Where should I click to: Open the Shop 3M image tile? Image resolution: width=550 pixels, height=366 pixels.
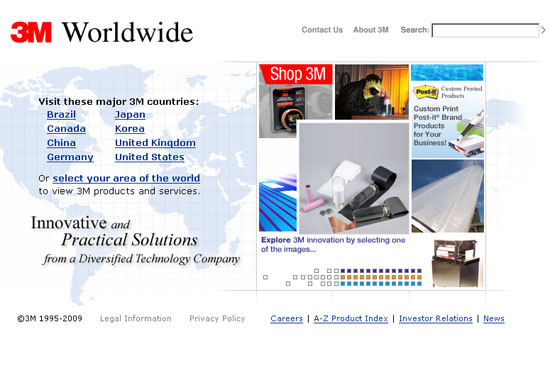[295, 100]
